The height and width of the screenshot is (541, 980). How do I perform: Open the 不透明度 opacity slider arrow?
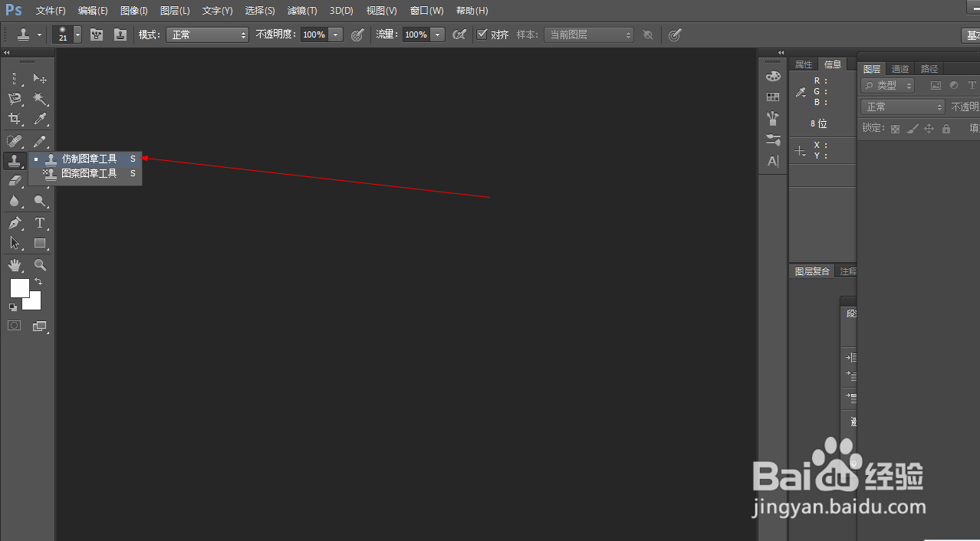(x=335, y=34)
